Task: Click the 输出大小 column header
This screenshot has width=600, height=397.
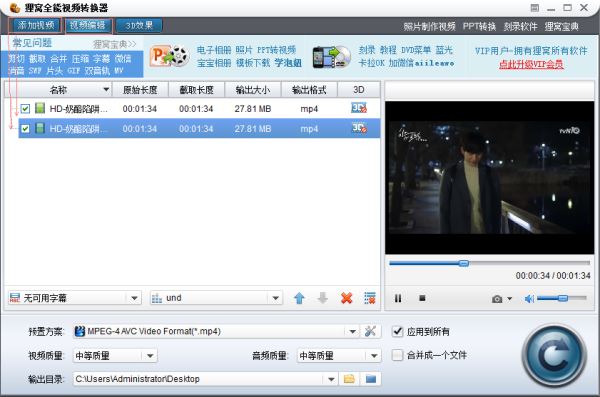Action: (253, 90)
